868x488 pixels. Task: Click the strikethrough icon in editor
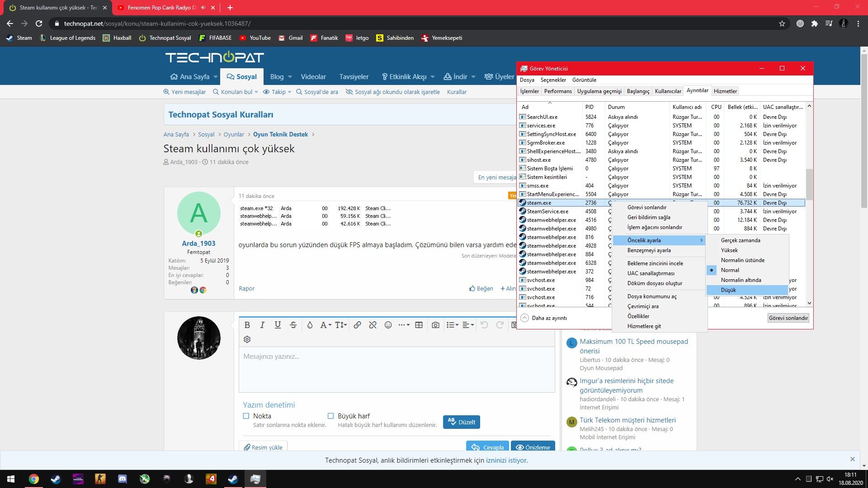(293, 325)
